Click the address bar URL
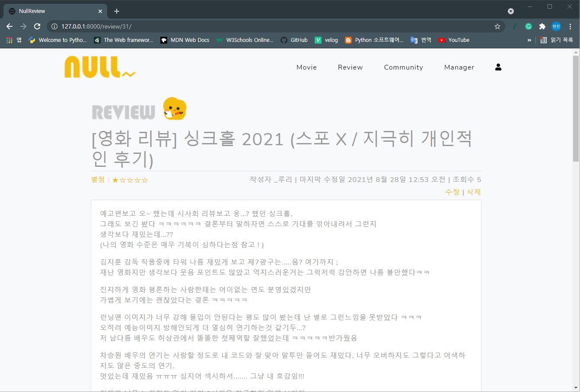 click(96, 26)
